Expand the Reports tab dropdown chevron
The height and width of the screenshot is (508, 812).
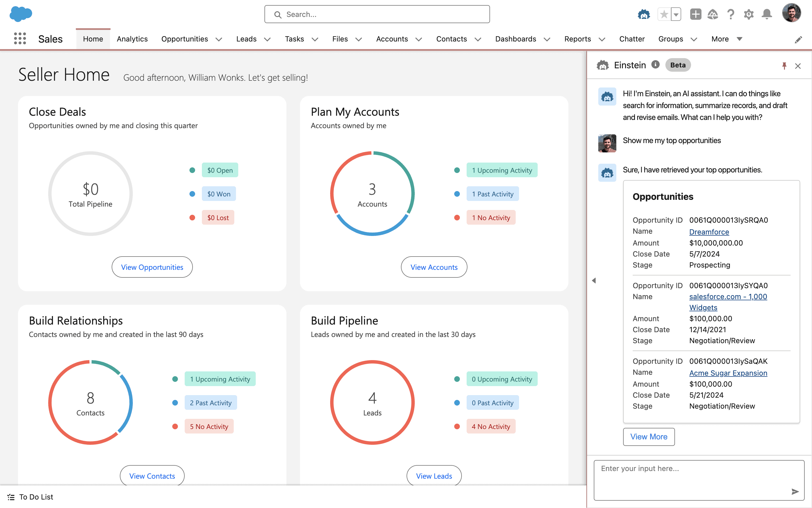pyautogui.click(x=602, y=39)
